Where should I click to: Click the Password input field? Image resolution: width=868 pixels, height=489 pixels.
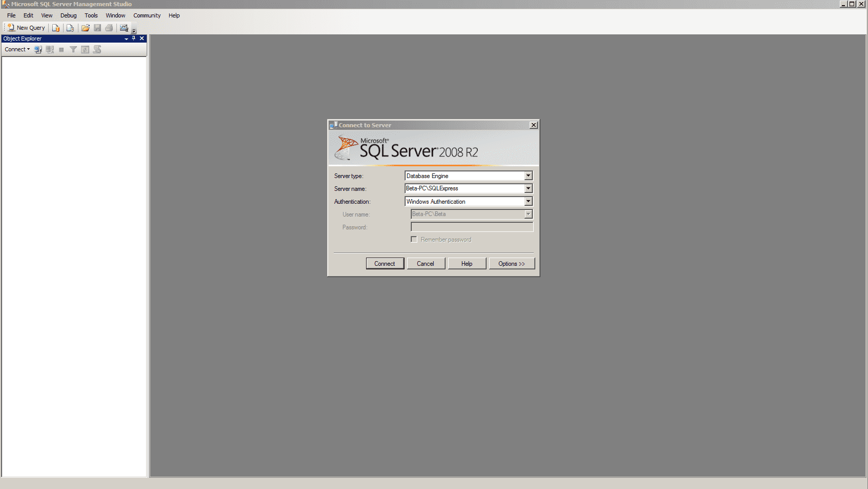pos(472,227)
